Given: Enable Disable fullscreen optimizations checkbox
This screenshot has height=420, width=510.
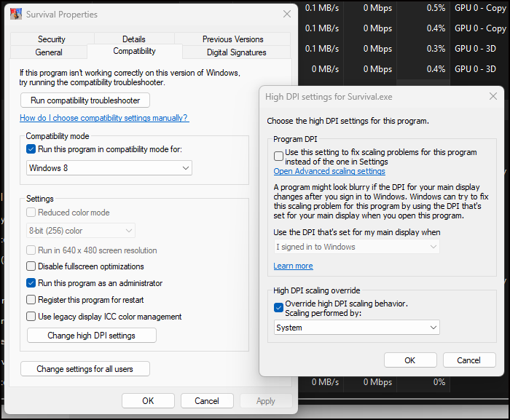Looking at the screenshot, I should coord(31,266).
